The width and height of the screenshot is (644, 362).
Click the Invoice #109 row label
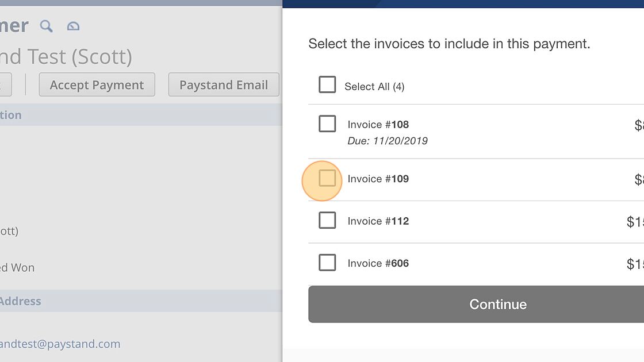pos(378,179)
